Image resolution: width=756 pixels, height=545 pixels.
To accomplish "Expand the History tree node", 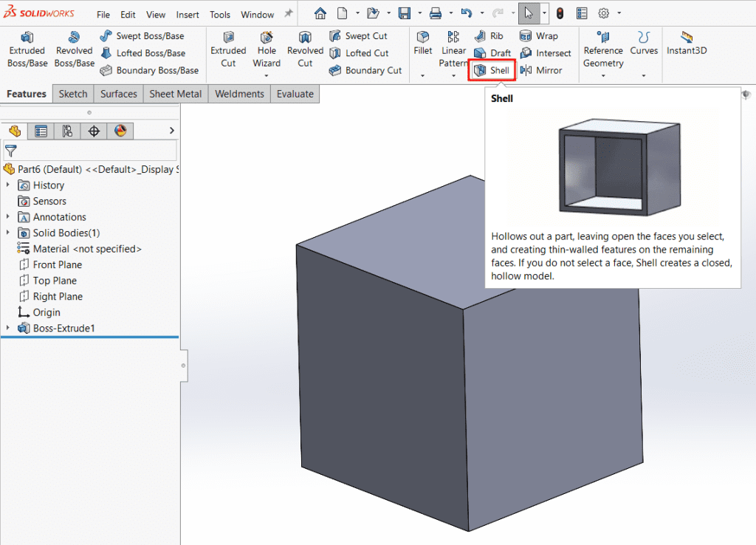I will tap(8, 185).
